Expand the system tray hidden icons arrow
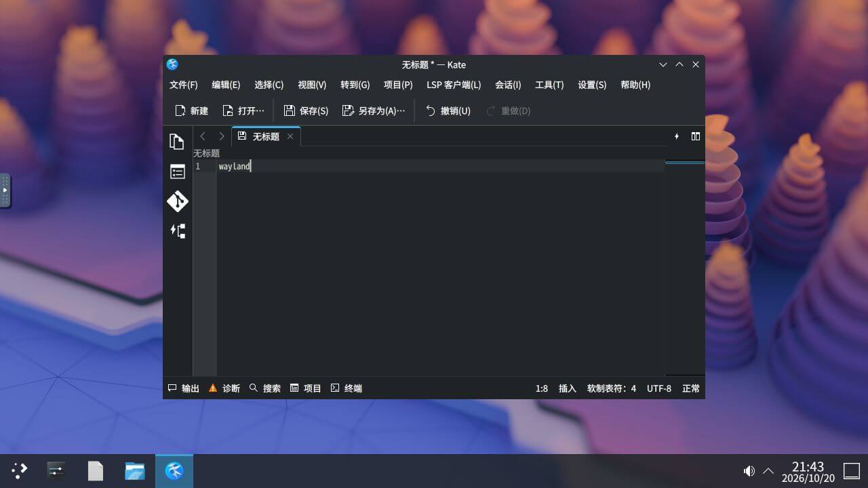 [768, 470]
